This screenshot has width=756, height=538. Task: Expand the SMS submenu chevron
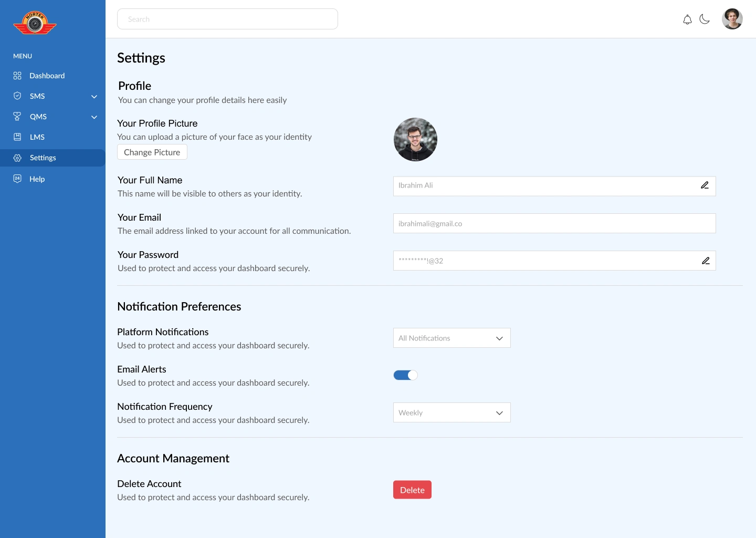coord(94,97)
